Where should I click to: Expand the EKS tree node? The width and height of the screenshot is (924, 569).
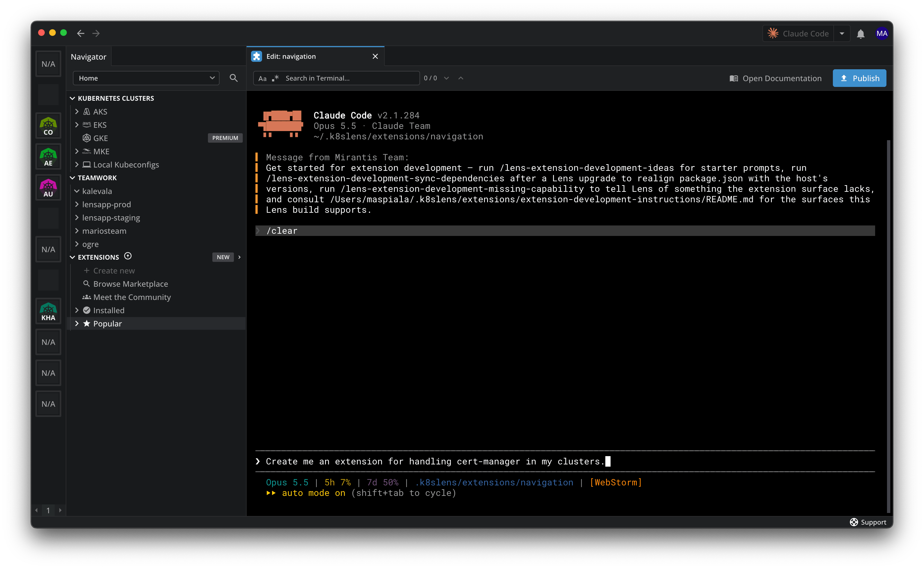[77, 124]
